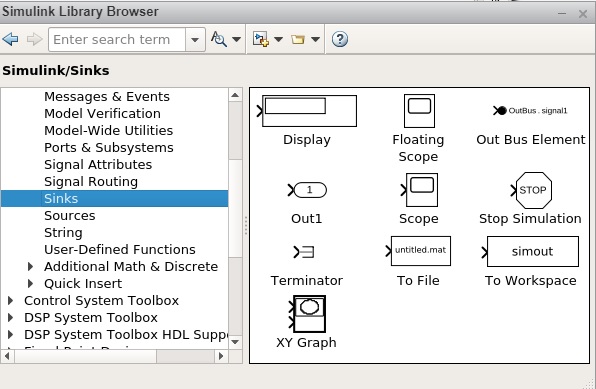596x389 pixels.
Task: Click tree scrollbar down arrow
Action: (235, 342)
